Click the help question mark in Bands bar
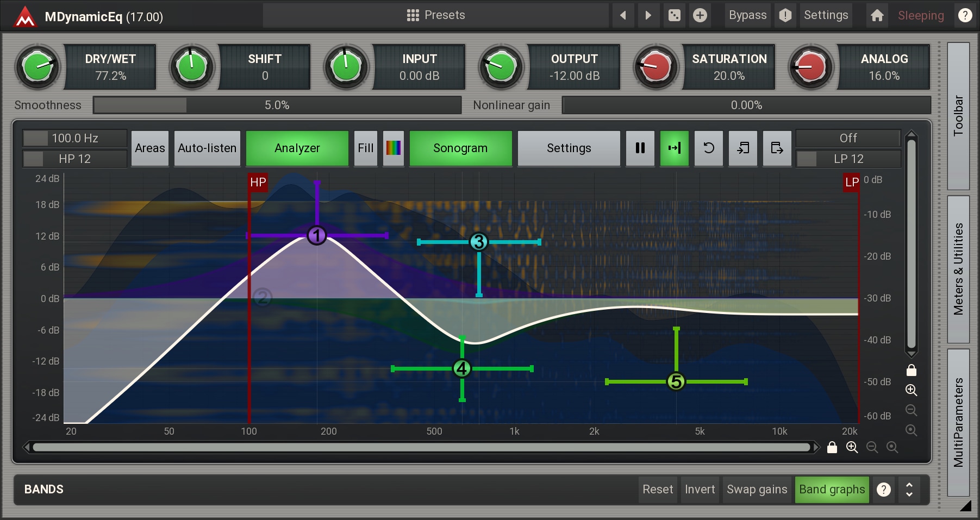This screenshot has height=520, width=980. click(x=884, y=490)
